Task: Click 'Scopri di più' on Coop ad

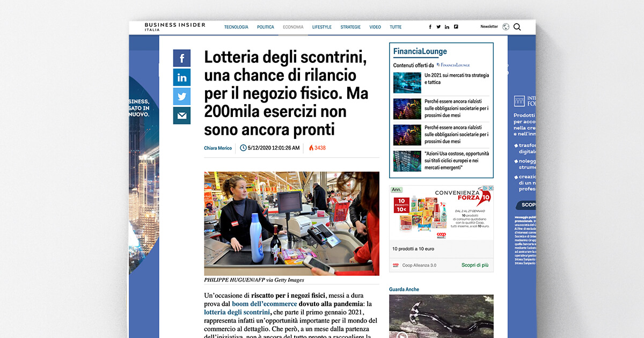Action: (475, 265)
